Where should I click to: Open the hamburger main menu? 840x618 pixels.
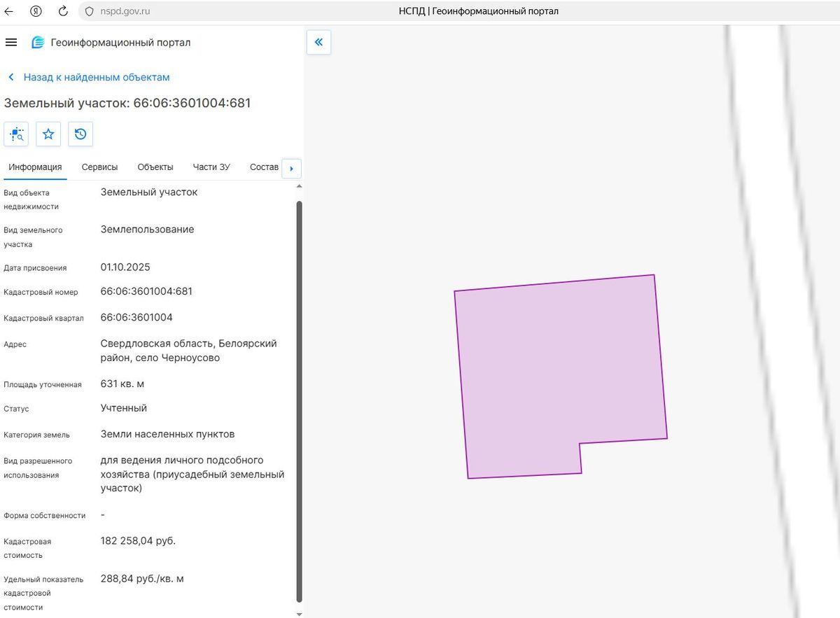[11, 43]
